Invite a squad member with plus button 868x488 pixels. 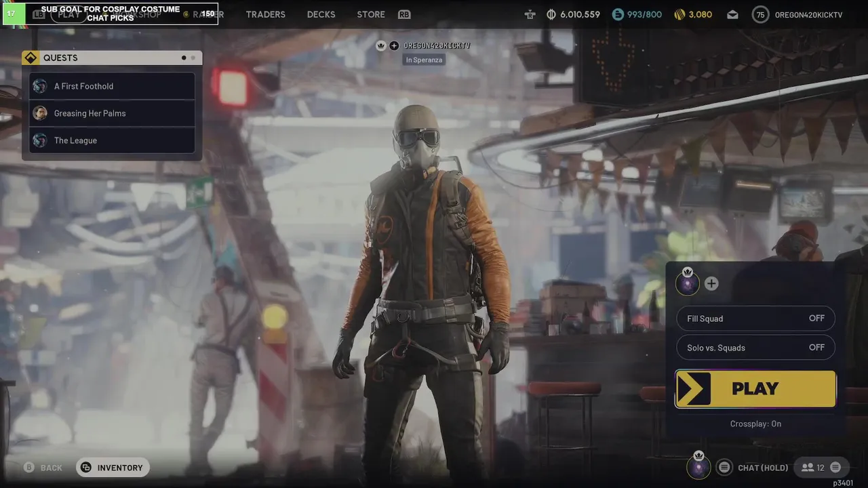(711, 283)
